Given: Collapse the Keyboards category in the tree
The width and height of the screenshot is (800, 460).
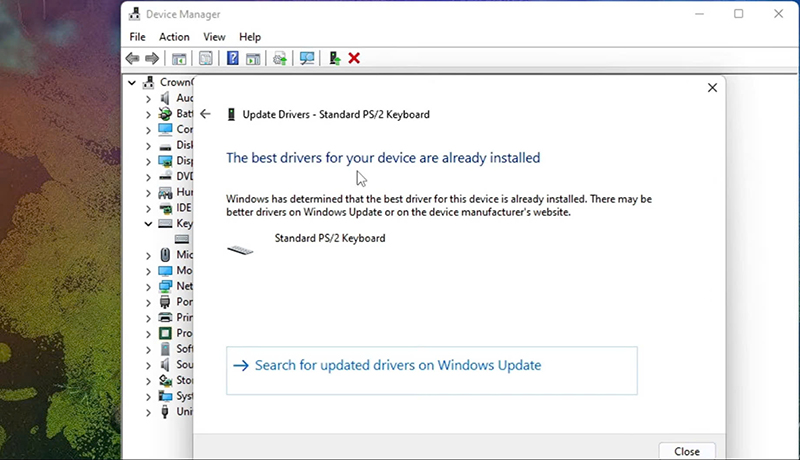Looking at the screenshot, I should click(x=148, y=224).
